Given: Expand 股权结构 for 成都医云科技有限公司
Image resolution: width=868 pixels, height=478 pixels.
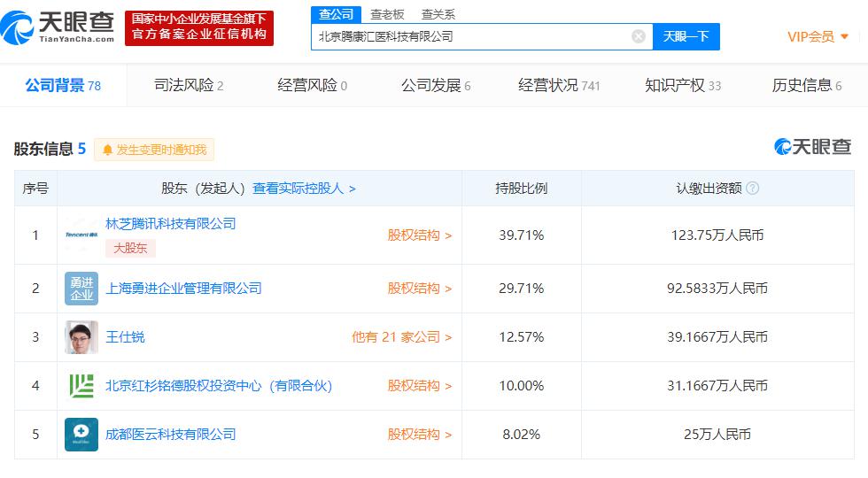Looking at the screenshot, I should [420, 435].
